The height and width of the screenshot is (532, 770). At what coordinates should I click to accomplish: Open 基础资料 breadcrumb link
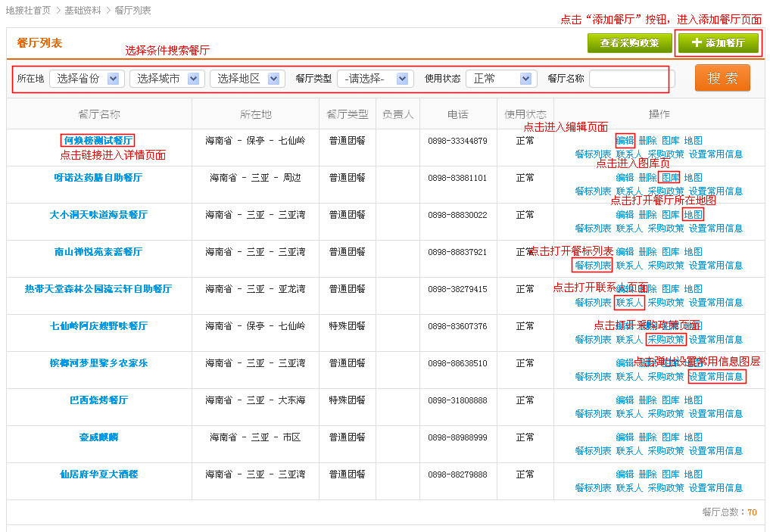coord(83,11)
